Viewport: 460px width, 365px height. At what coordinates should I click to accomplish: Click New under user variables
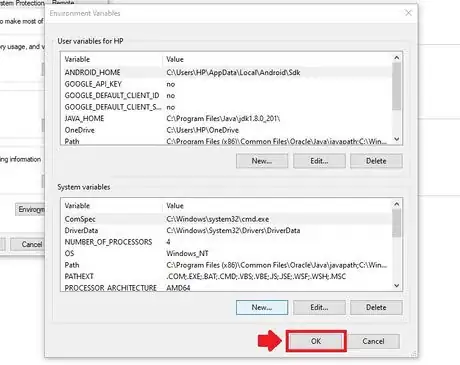262,161
